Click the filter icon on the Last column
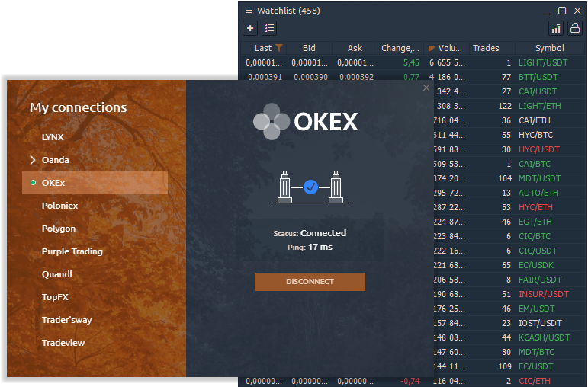The height and width of the screenshot is (387, 588). click(278, 48)
